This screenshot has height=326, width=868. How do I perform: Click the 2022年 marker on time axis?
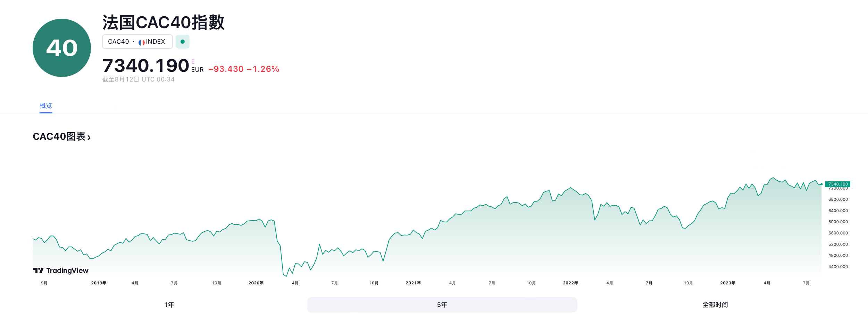(x=570, y=283)
